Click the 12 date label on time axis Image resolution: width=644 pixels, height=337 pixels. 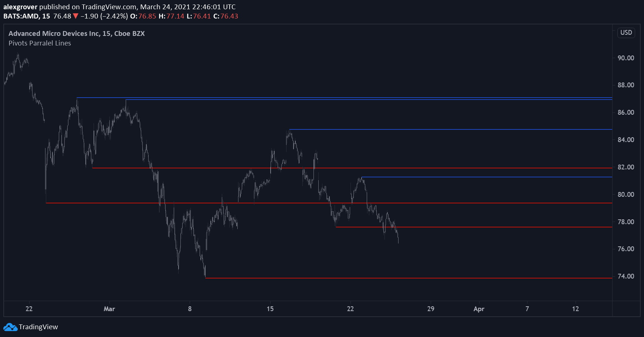576,309
